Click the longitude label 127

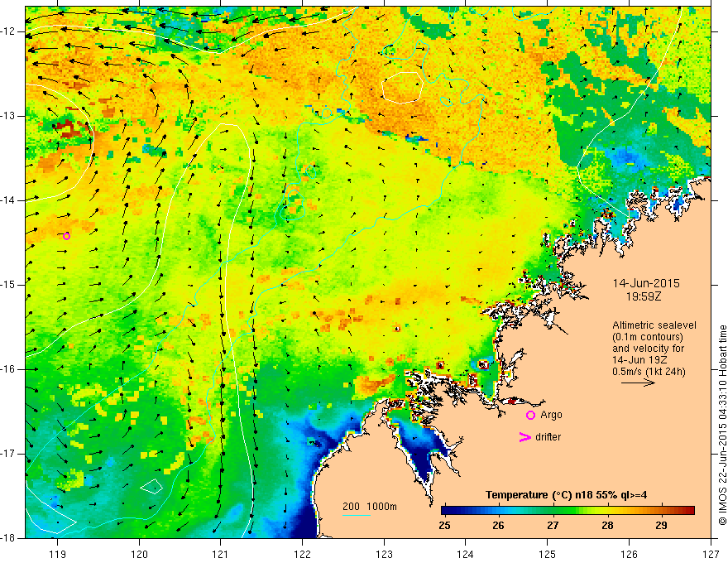point(711,554)
